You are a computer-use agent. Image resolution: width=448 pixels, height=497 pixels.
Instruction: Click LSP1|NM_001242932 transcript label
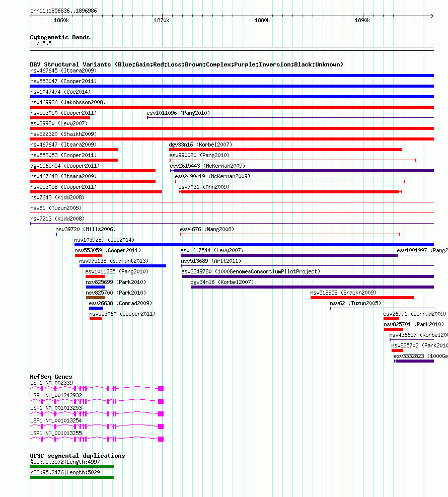[x=56, y=396]
